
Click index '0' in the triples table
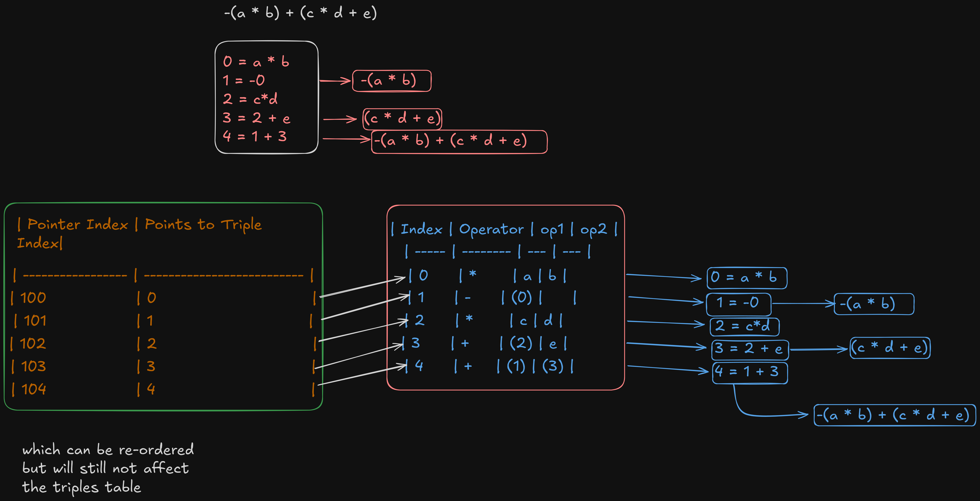tap(423, 275)
